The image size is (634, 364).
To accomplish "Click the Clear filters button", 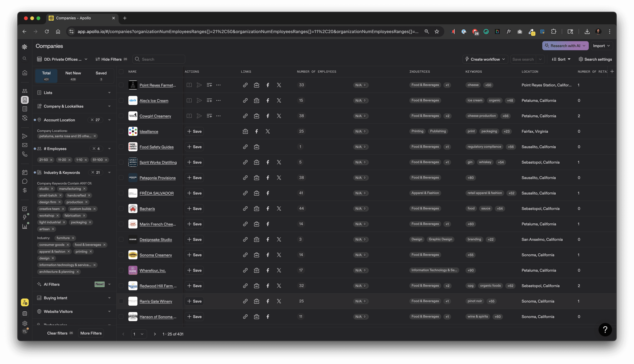I will (60, 333).
